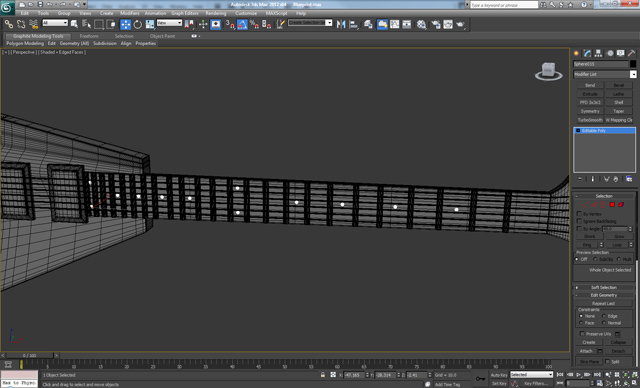Activate Select and Move tool
This screenshot has height=388, width=640.
[x=125, y=24]
